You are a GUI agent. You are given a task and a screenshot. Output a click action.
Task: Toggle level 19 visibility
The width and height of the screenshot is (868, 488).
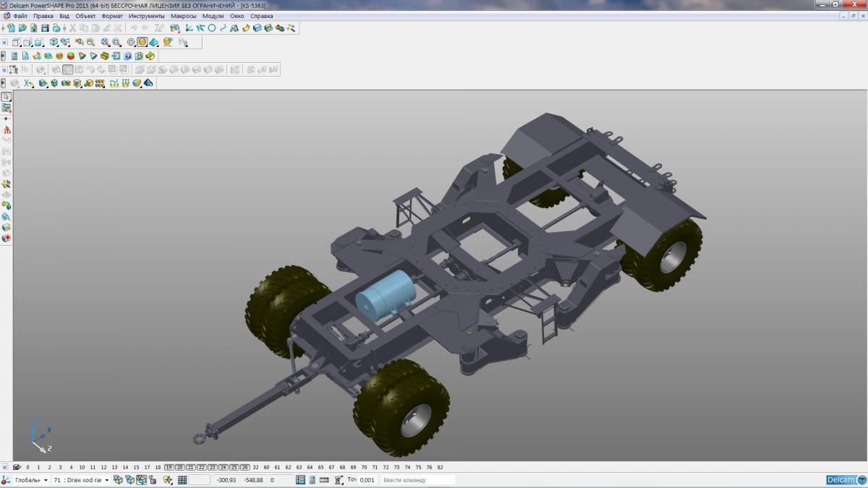[x=169, y=467]
